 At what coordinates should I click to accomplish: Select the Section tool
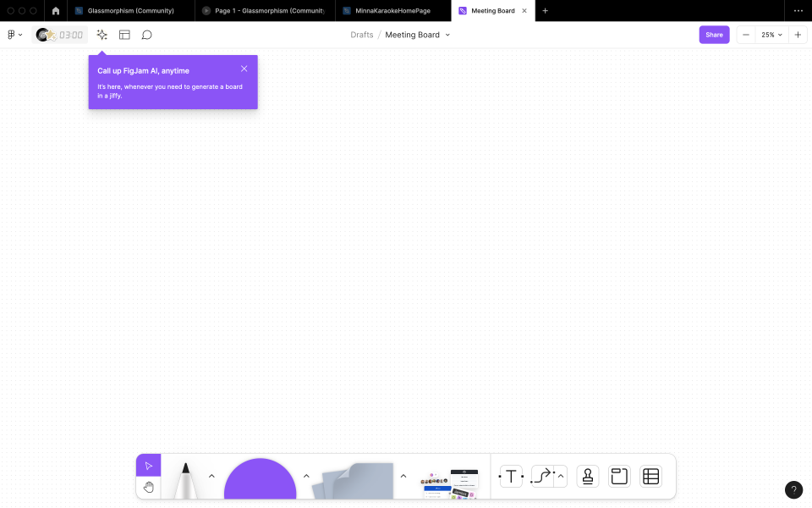coord(618,476)
